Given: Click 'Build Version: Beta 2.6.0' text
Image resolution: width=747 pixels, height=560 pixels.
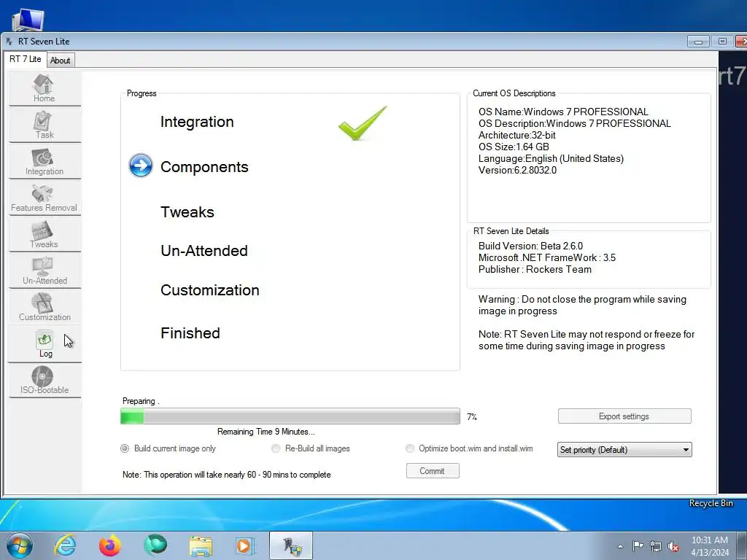Looking at the screenshot, I should click(x=531, y=246).
